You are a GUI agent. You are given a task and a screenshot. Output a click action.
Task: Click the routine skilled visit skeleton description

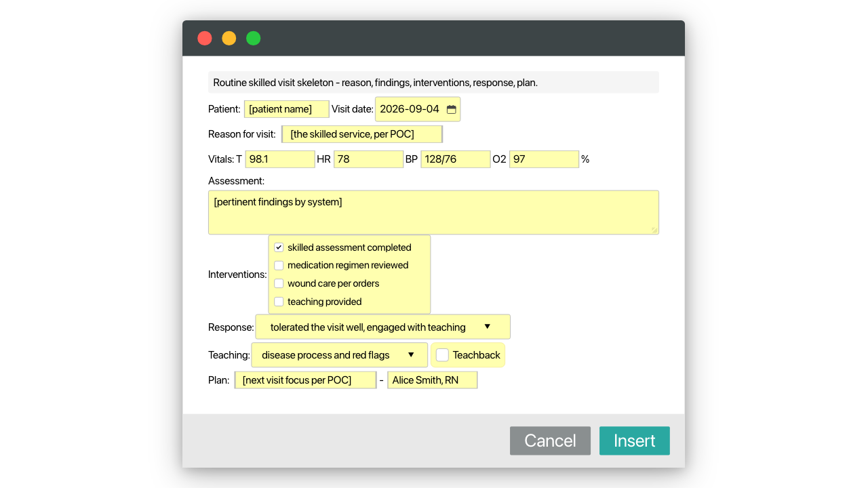(375, 83)
